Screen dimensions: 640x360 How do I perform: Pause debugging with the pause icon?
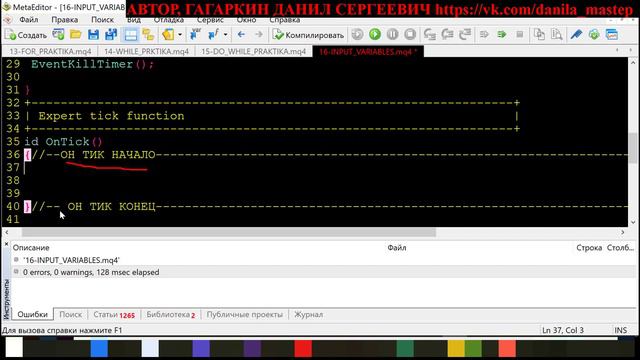tap(392, 35)
